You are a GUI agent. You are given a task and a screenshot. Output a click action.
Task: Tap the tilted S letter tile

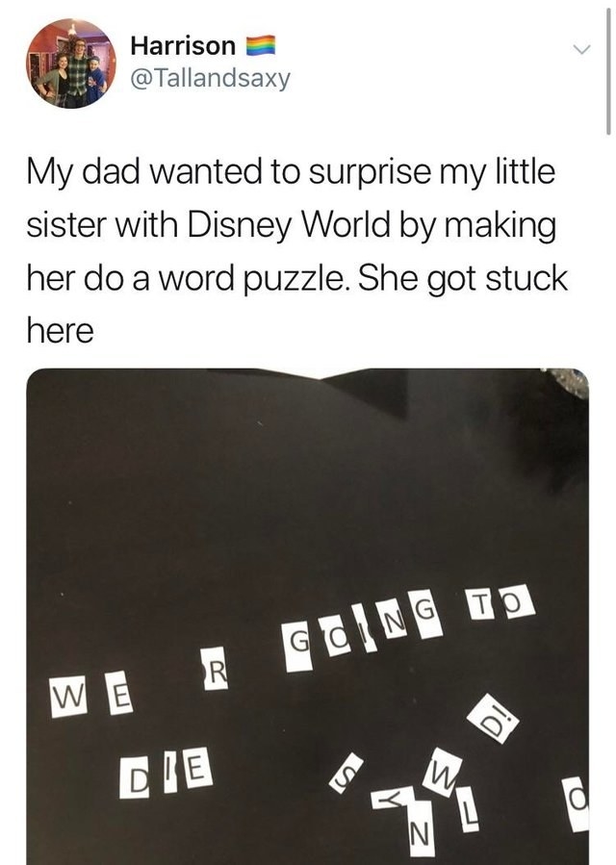click(x=346, y=773)
